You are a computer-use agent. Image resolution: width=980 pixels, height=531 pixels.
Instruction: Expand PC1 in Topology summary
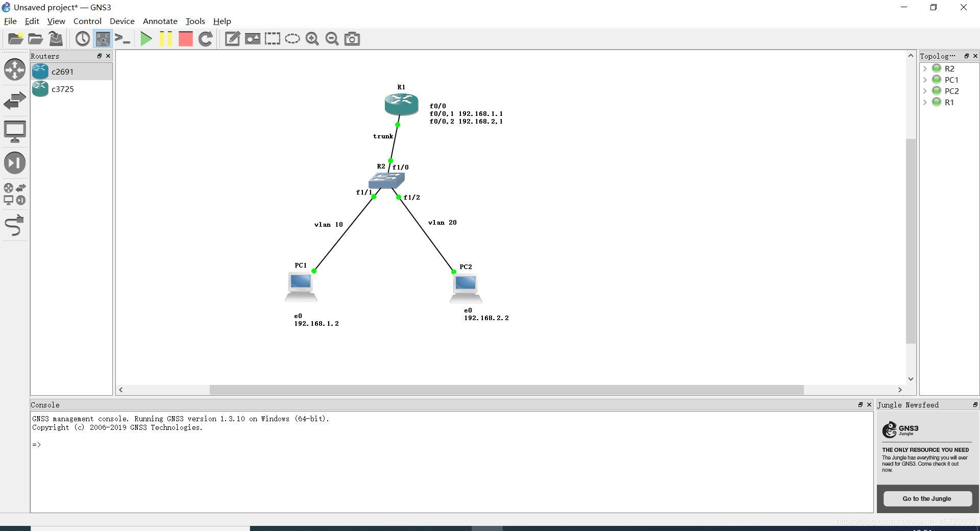tap(925, 80)
